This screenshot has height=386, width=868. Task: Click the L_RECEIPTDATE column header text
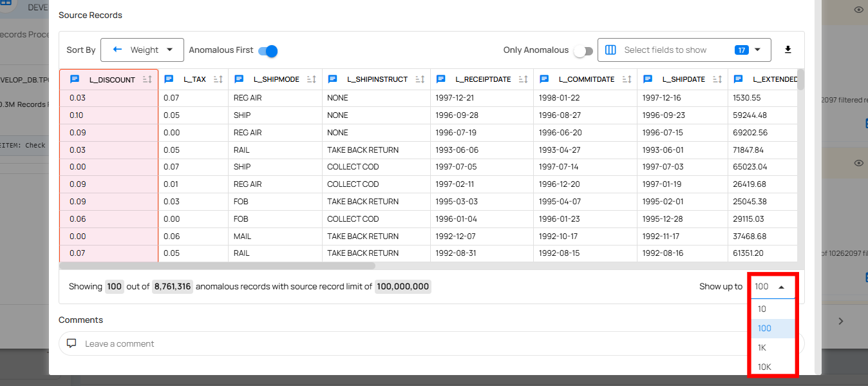click(483, 79)
